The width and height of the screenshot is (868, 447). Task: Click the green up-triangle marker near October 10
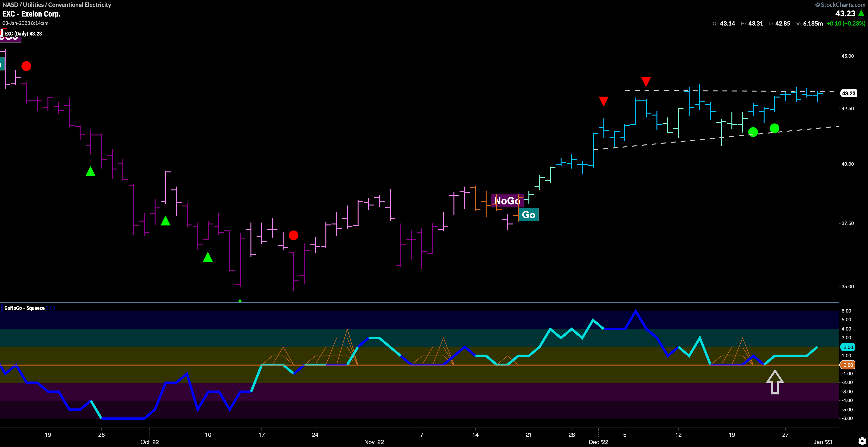(x=208, y=257)
